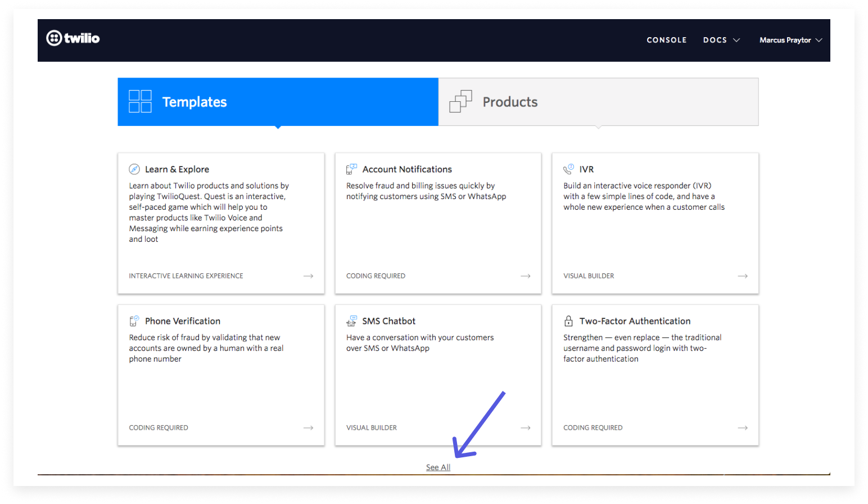Select the Learn & Explore compass icon

(134, 168)
